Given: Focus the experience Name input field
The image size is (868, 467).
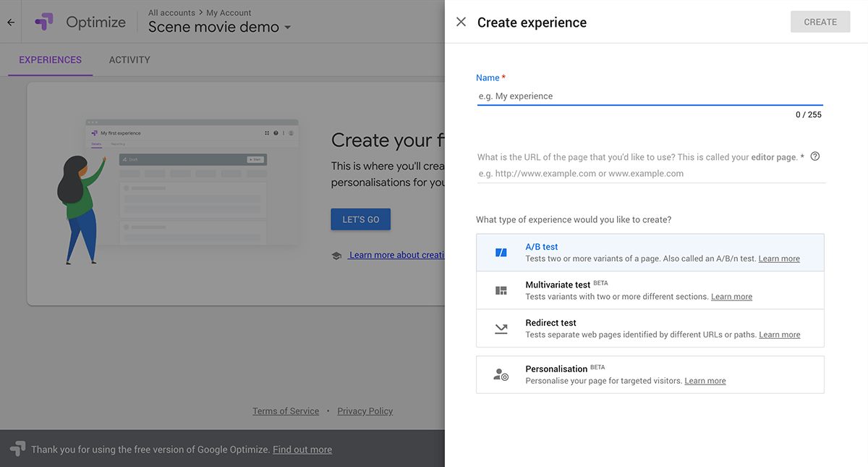Looking at the screenshot, I should (x=650, y=96).
